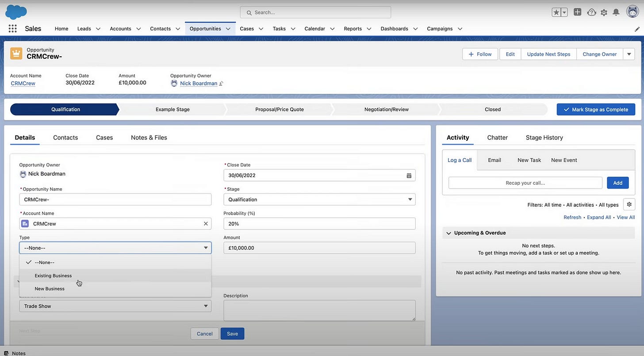Open the Contacts tab dropdown chevron
Image resolution: width=644 pixels, height=356 pixels.
(178, 29)
